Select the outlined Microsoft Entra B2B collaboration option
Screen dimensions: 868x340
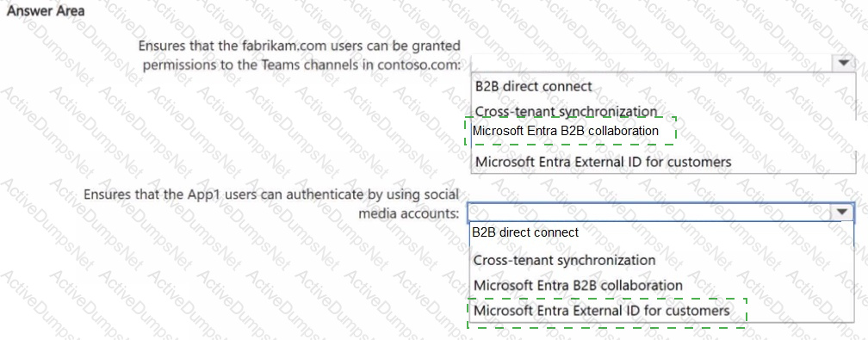(565, 131)
